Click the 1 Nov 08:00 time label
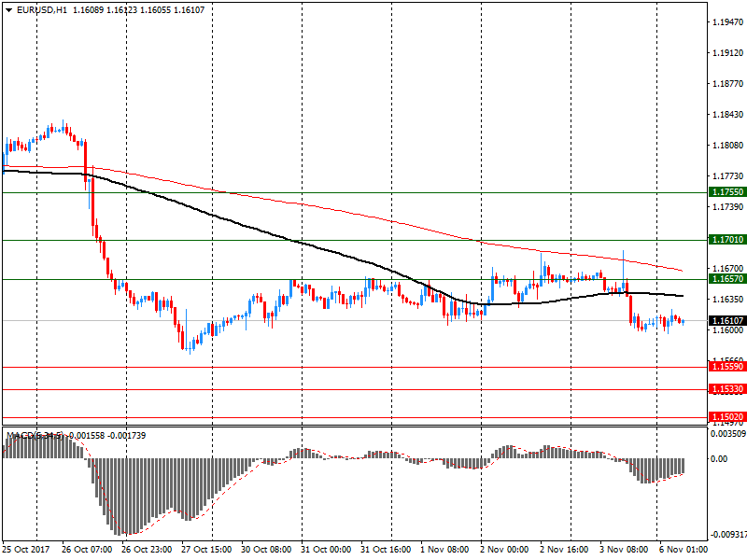The width and height of the screenshot is (747, 560). tap(444, 550)
